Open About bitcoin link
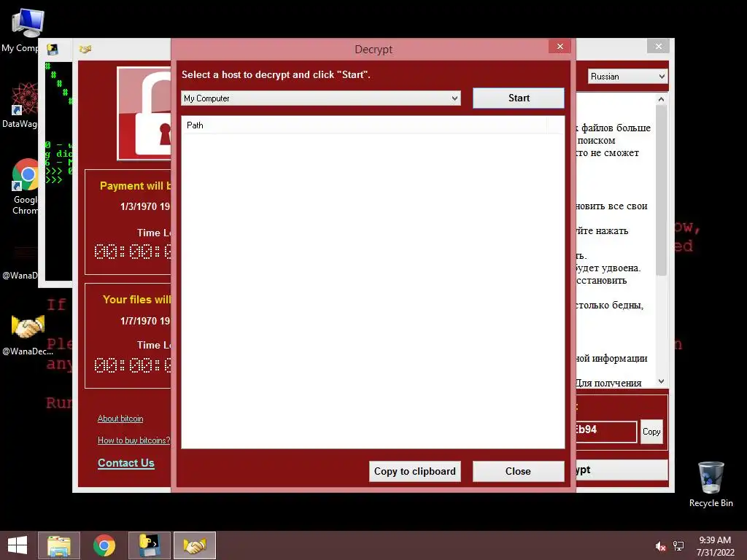 tap(120, 419)
